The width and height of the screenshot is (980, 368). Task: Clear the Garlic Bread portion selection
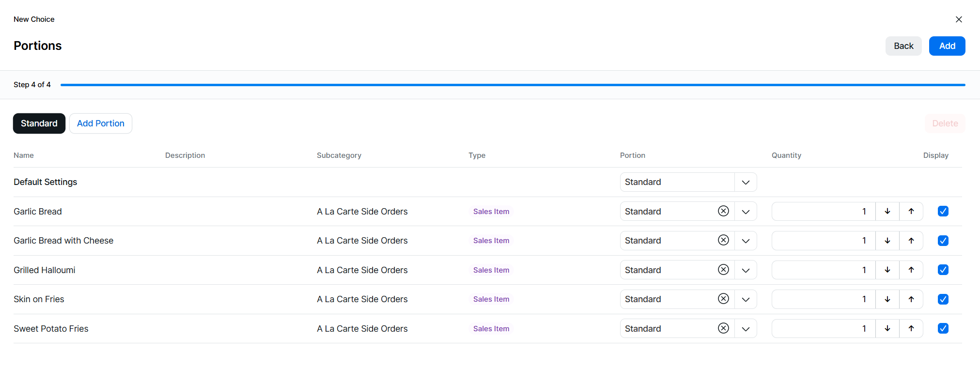coord(723,211)
